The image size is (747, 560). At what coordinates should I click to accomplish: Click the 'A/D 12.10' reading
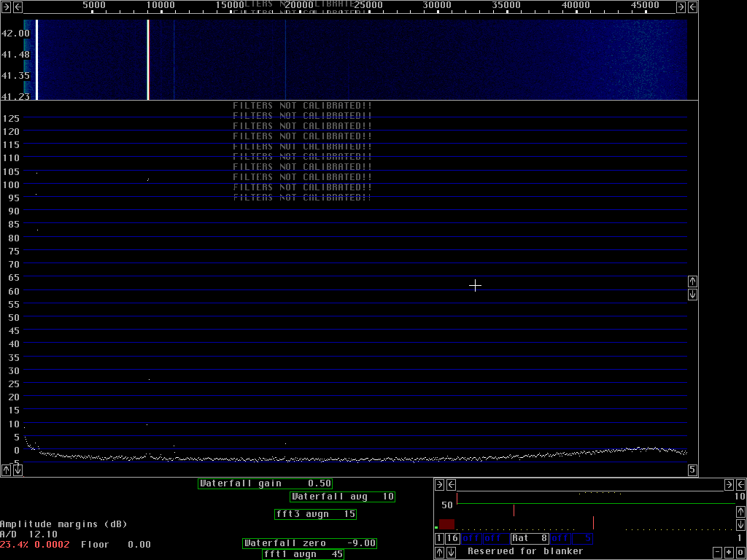[29, 534]
